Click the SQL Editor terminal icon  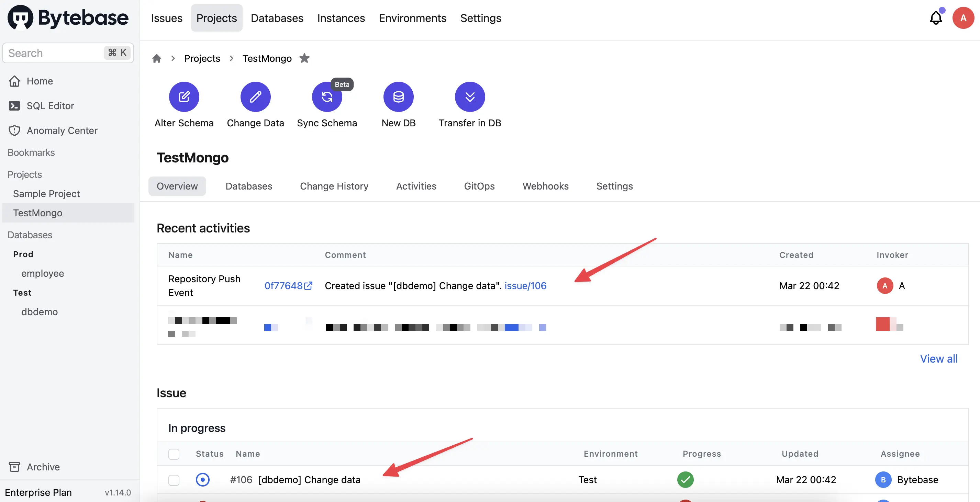tap(14, 106)
